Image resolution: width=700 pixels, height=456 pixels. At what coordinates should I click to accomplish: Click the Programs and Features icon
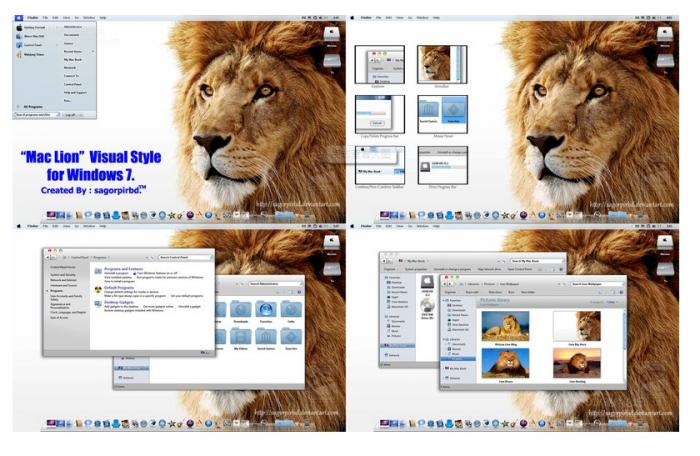[x=98, y=271]
